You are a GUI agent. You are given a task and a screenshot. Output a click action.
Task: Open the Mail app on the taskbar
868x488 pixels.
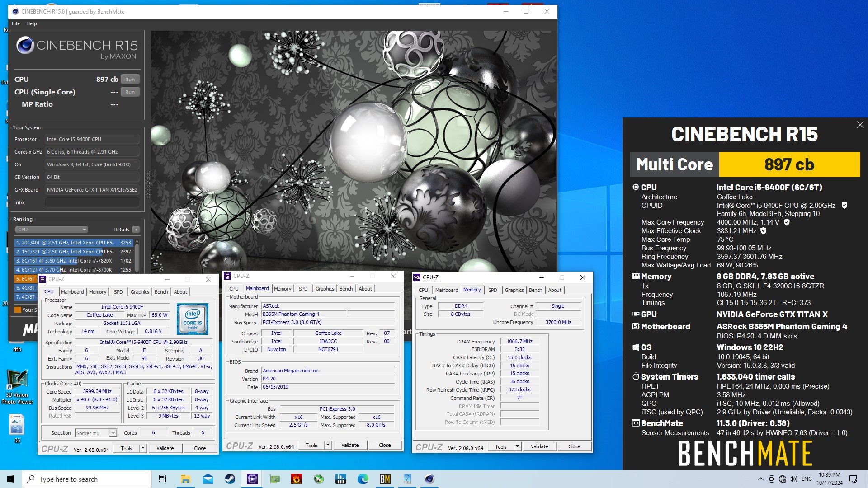pyautogui.click(x=208, y=479)
